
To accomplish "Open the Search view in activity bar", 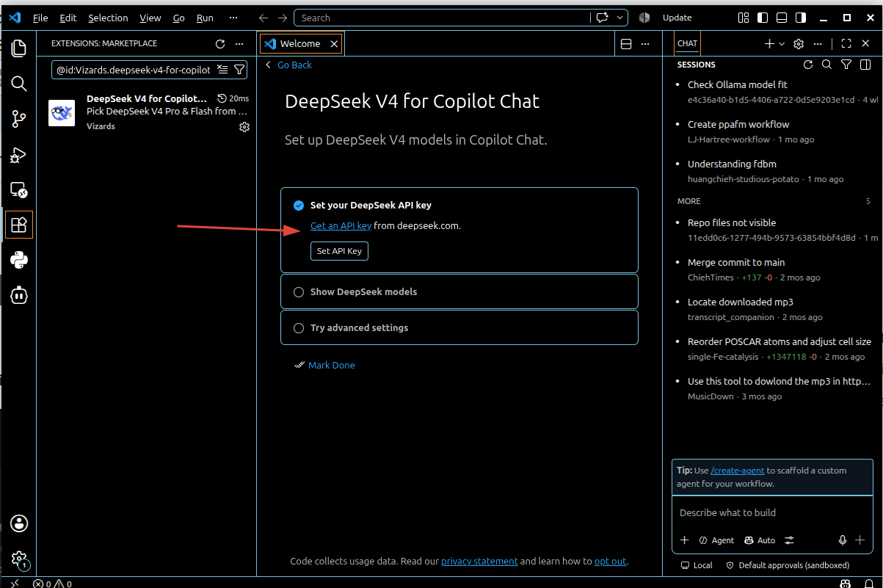I will tap(19, 84).
